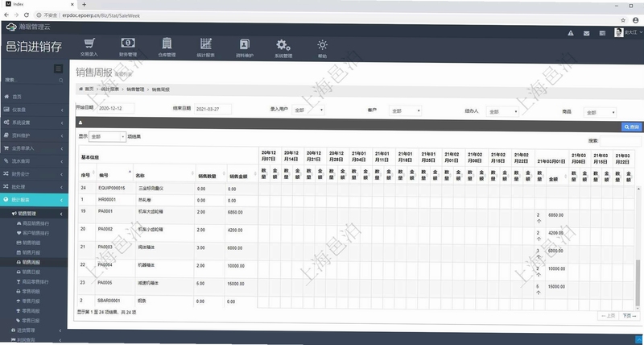
Task: Open the 客户 filter dropdown
Action: click(x=406, y=110)
